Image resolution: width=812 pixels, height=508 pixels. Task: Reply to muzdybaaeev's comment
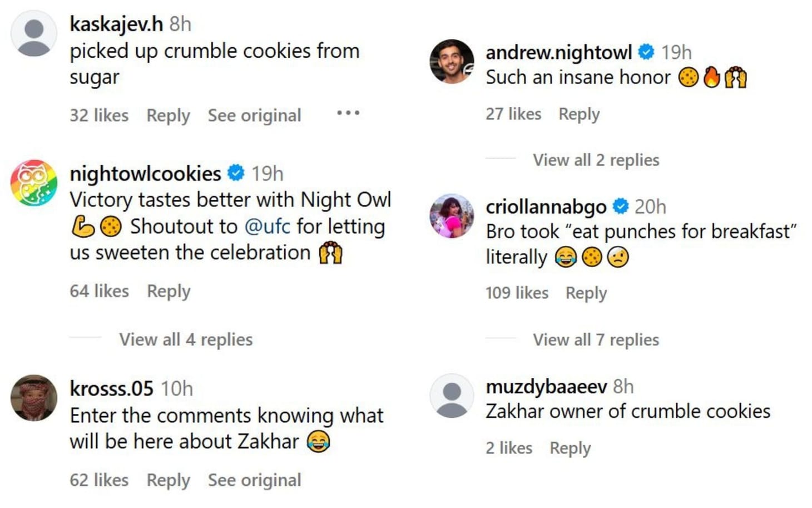click(570, 447)
